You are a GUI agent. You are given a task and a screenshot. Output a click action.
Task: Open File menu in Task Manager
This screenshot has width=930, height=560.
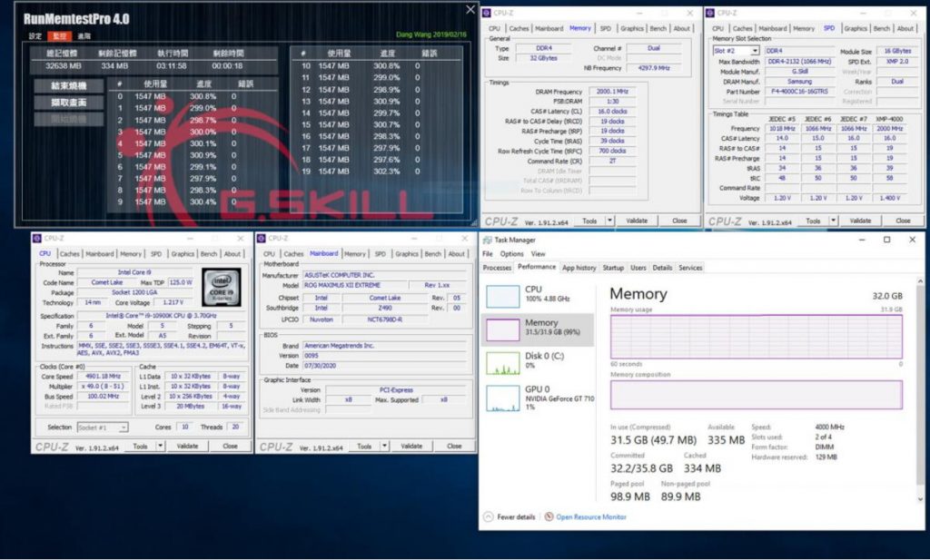(x=488, y=253)
